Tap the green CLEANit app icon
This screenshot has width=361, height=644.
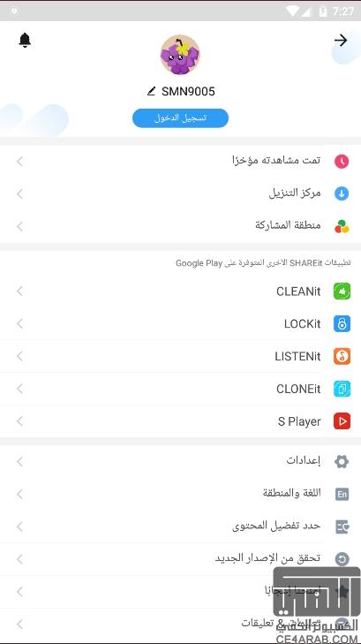tap(342, 292)
